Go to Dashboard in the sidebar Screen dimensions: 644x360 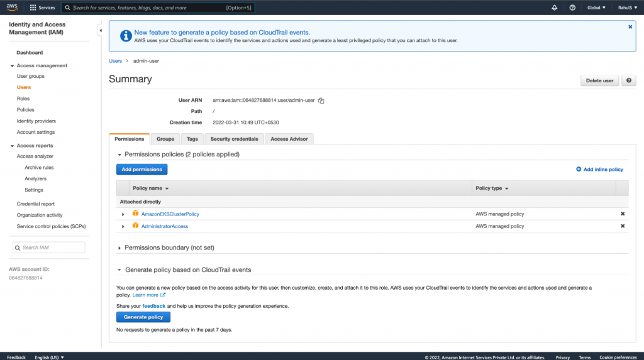30,53
